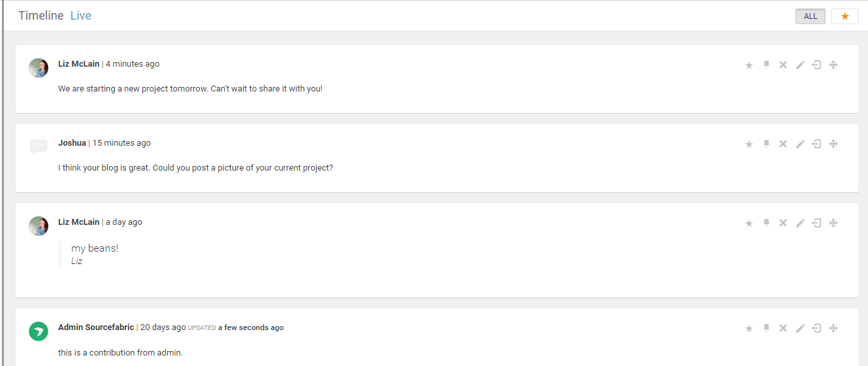Filter timeline by highlighted star posts
This screenshot has height=366, width=868.
(x=844, y=16)
